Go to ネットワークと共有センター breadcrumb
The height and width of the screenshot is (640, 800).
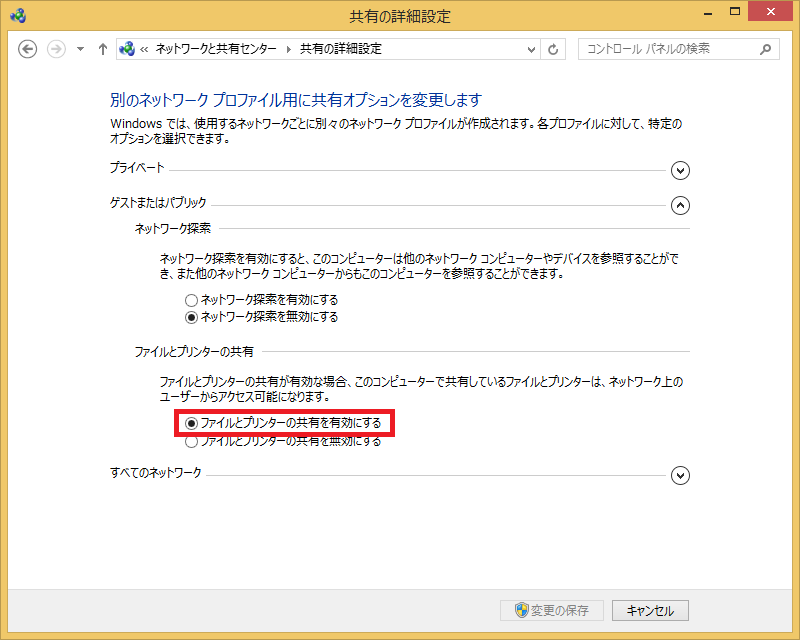point(218,49)
